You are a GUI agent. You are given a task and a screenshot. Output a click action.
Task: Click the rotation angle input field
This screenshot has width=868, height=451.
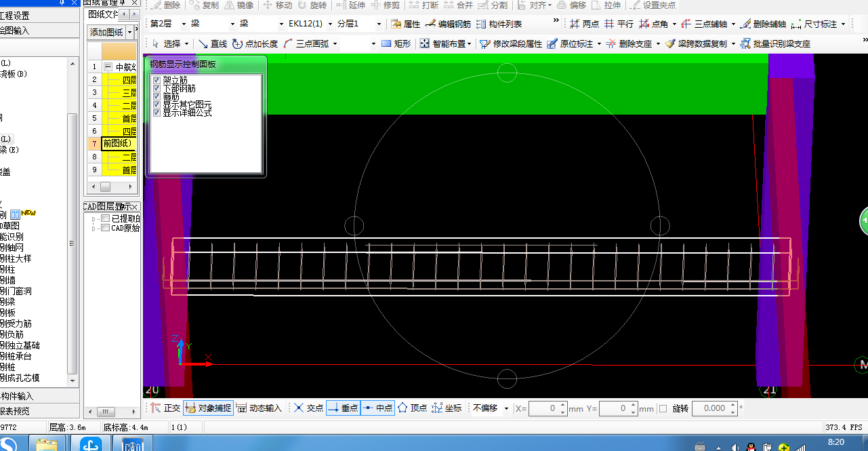(715, 408)
